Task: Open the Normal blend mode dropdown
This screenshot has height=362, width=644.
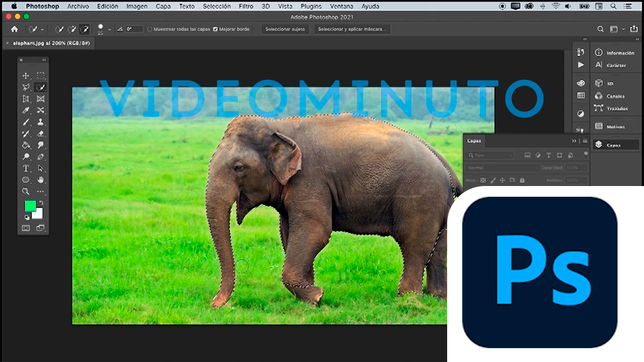Action: point(502,168)
